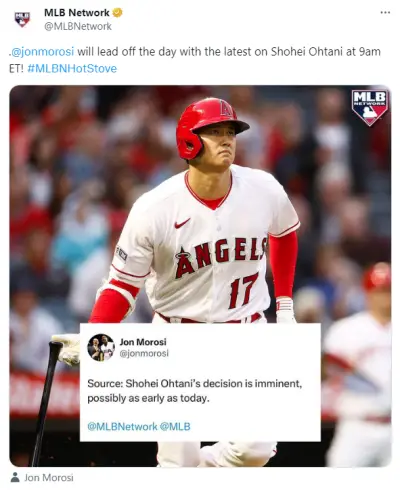The image size is (400, 490).
Task: Click the person tag icon below photo
Action: click(15, 477)
